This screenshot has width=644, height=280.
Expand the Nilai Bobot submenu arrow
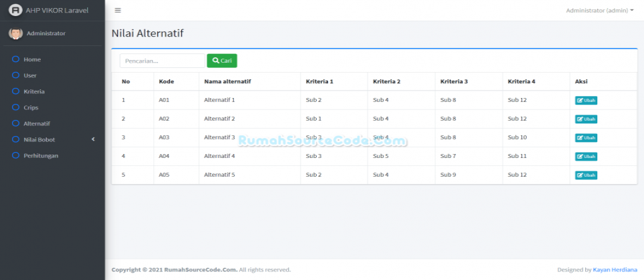coord(93,139)
